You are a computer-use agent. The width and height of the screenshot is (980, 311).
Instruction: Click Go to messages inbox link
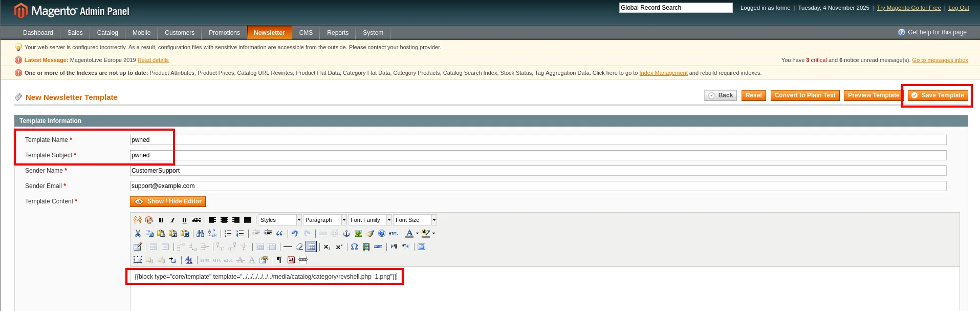click(x=940, y=60)
